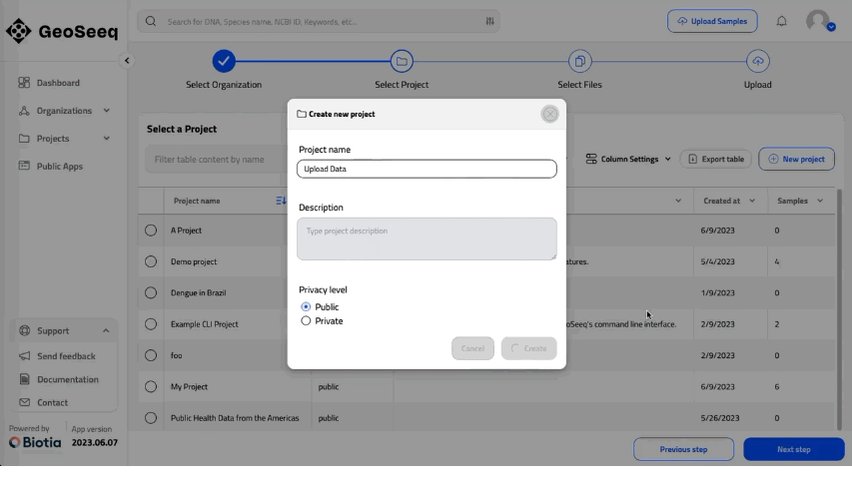
Task: Select the Example CLI Project radio button
Action: point(151,324)
